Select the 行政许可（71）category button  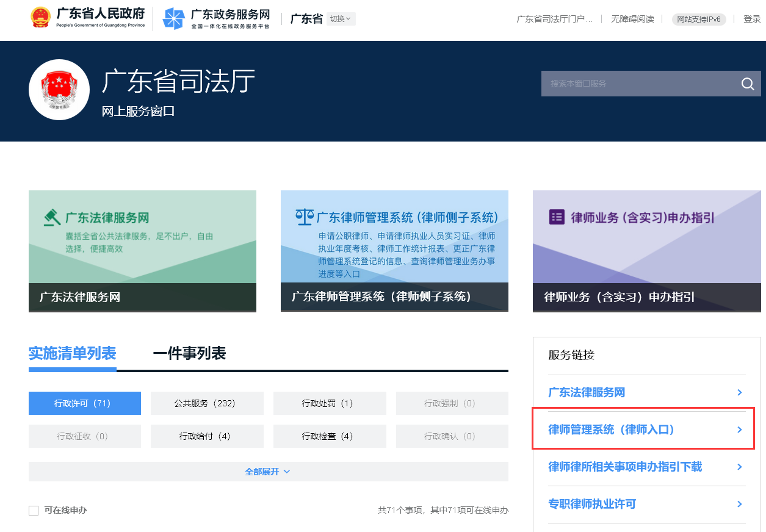[x=84, y=403]
